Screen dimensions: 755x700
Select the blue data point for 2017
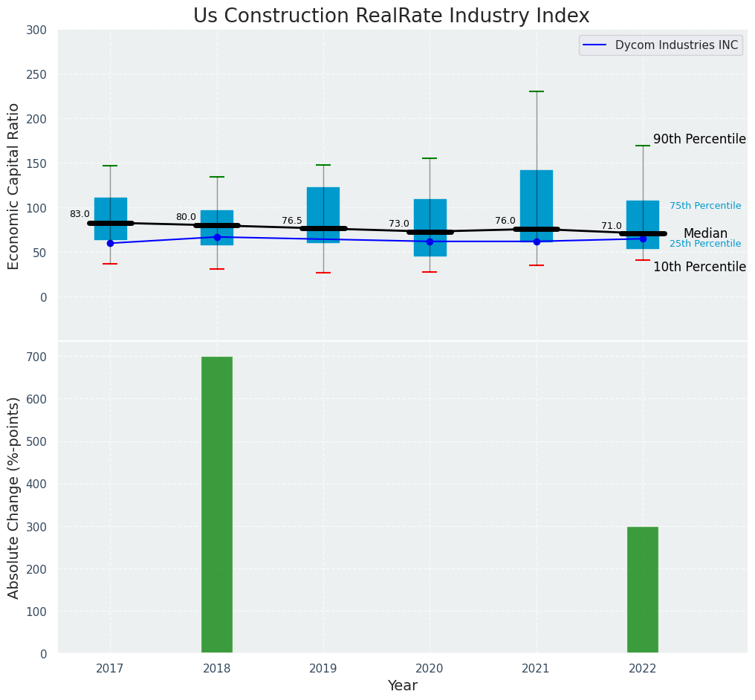(x=110, y=243)
